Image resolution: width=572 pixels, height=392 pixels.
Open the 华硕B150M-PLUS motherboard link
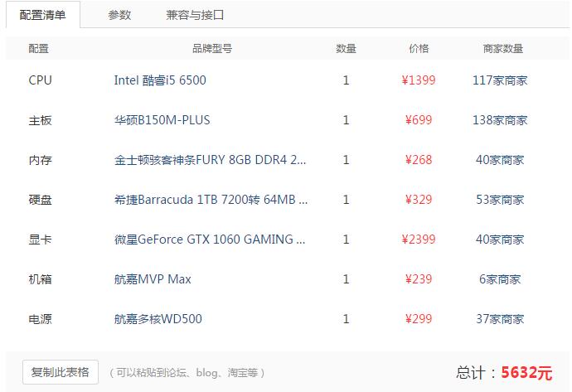[162, 120]
